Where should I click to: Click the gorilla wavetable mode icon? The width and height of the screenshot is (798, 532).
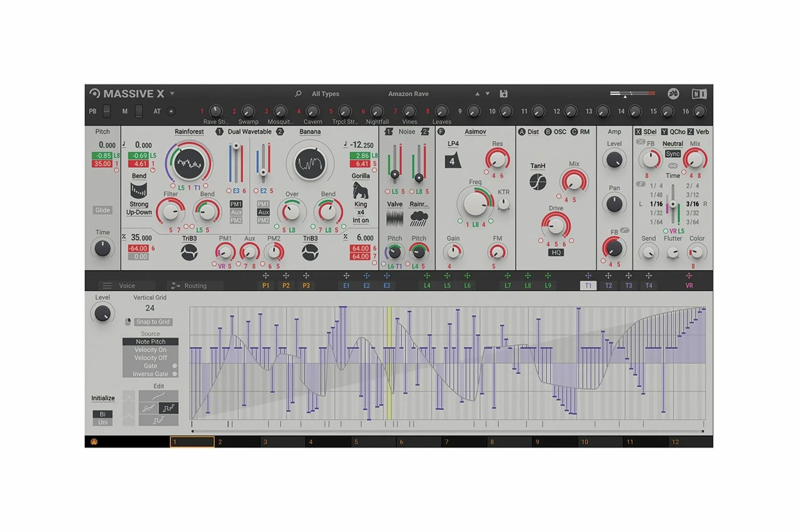tap(360, 191)
